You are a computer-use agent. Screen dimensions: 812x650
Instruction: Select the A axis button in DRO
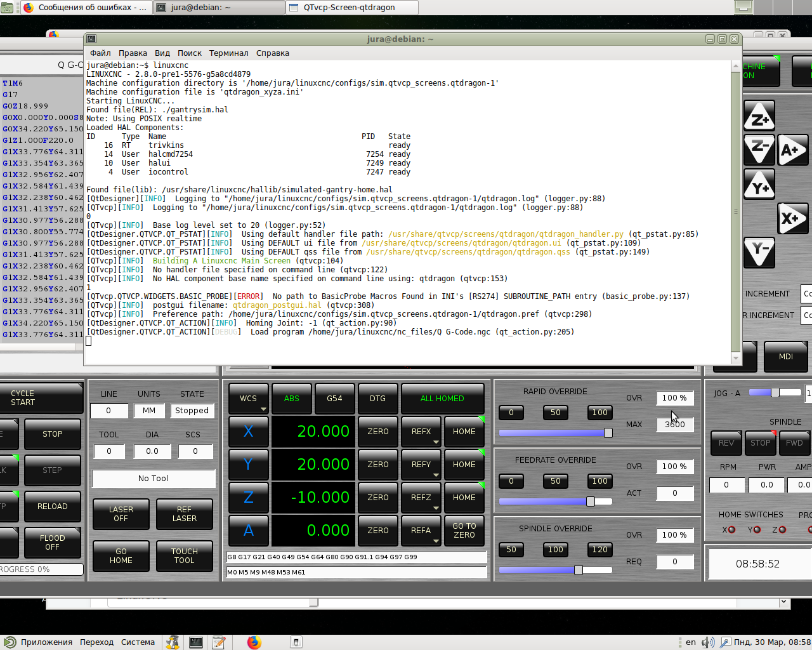(x=249, y=531)
